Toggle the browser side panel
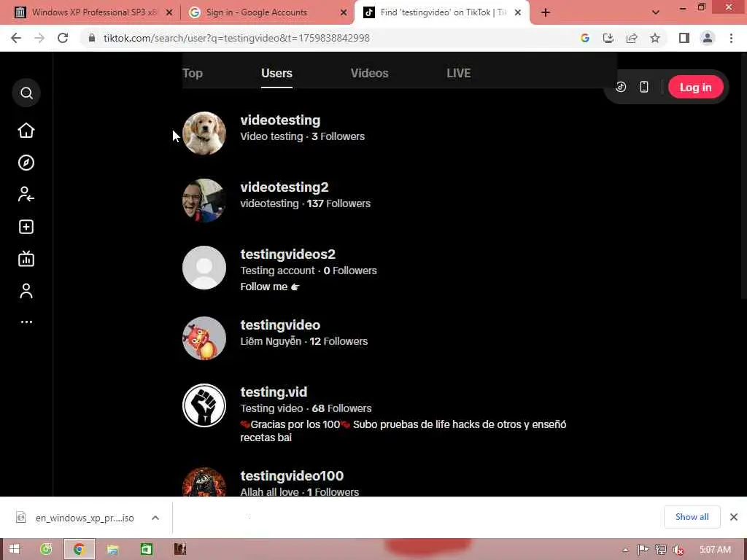 point(684,38)
